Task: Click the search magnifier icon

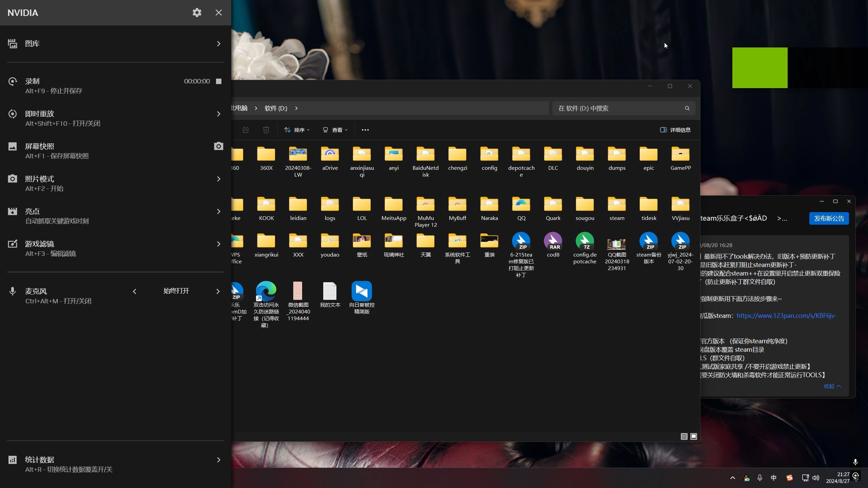Action: [x=687, y=108]
